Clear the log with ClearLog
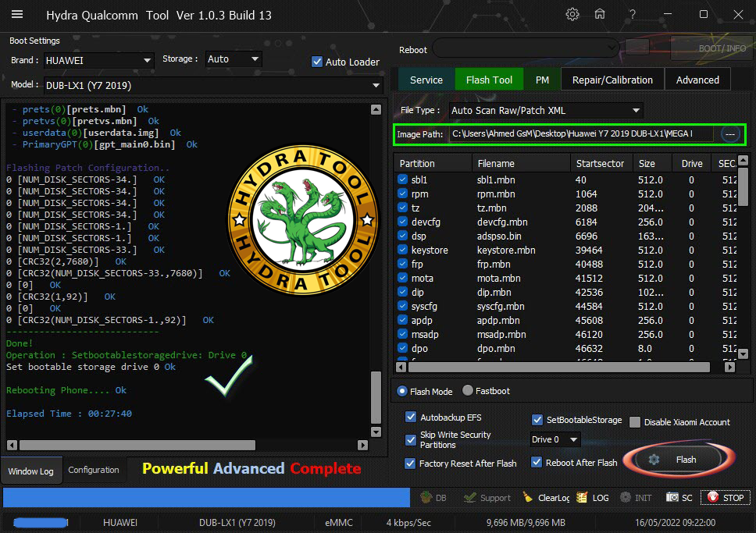 point(546,497)
